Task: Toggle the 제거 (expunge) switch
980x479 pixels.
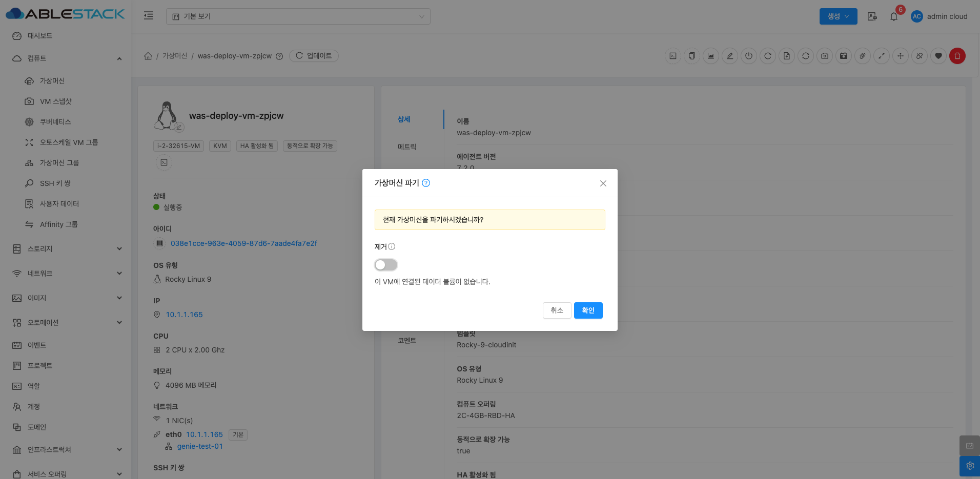Action: click(386, 265)
